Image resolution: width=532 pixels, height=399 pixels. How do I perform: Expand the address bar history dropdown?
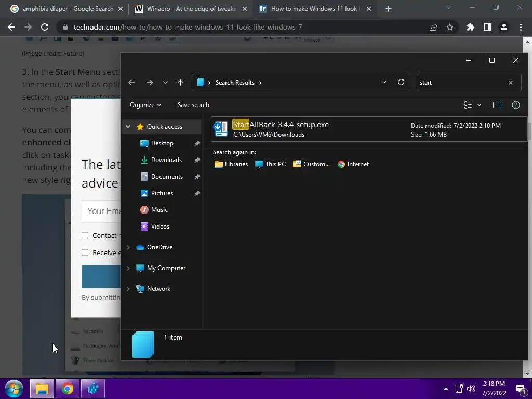384,83
